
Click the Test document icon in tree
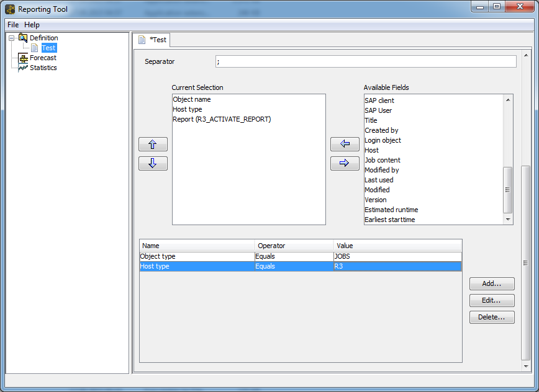[x=35, y=48]
